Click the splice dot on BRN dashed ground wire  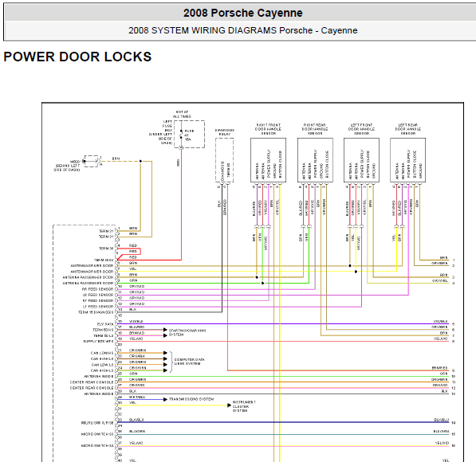coord(140,161)
